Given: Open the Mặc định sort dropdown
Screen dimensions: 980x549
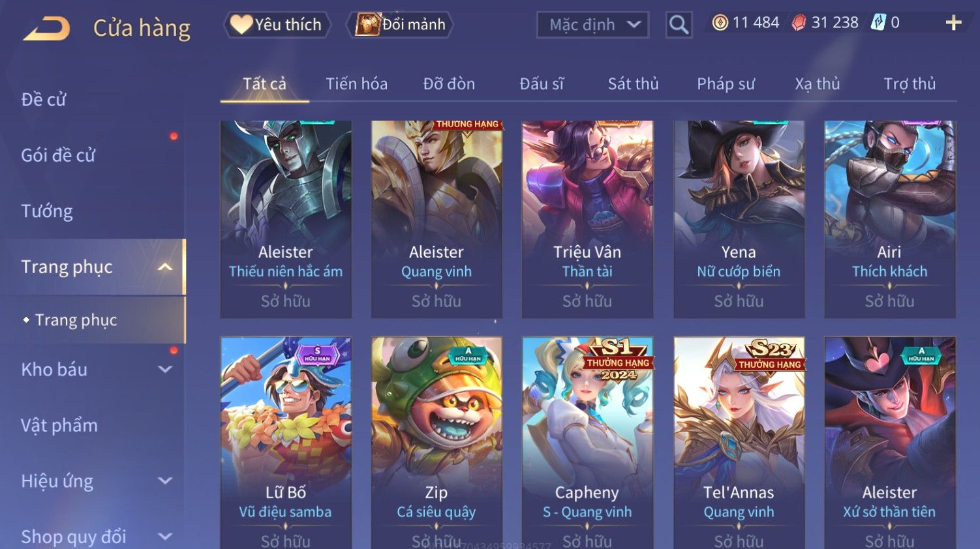Looking at the screenshot, I should coord(592,25).
